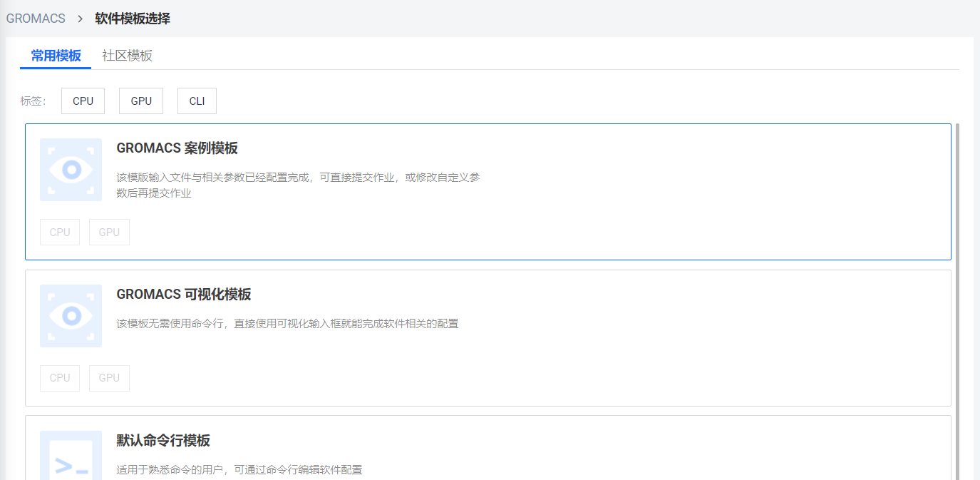The image size is (980, 480).
Task: Open the 默认命令行模板 title
Action: tap(163, 440)
